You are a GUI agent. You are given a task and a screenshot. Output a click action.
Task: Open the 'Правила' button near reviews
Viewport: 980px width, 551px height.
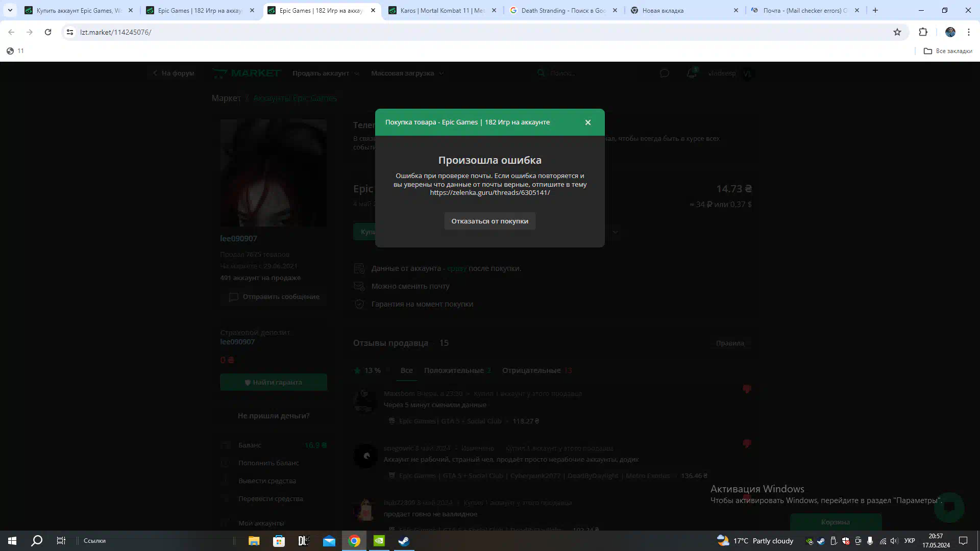[730, 343]
